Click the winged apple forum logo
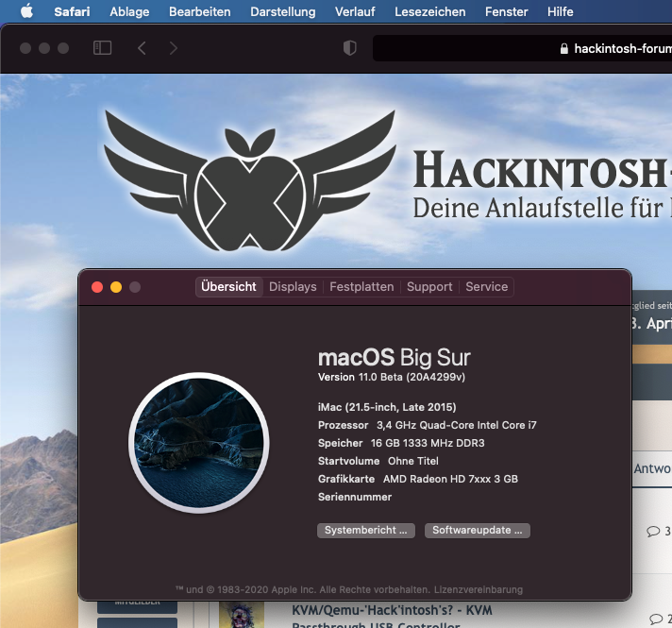Image resolution: width=672 pixels, height=628 pixels. click(250, 180)
